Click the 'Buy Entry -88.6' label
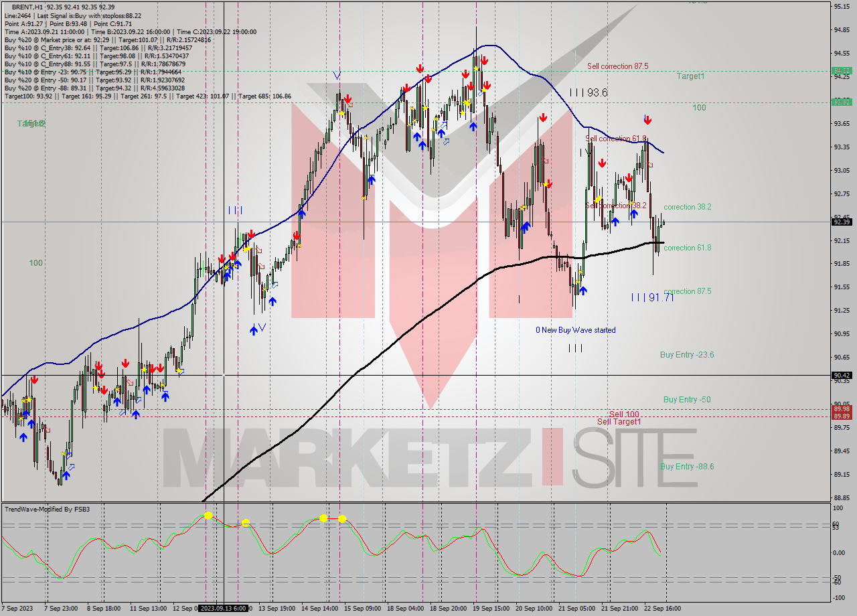 687,467
